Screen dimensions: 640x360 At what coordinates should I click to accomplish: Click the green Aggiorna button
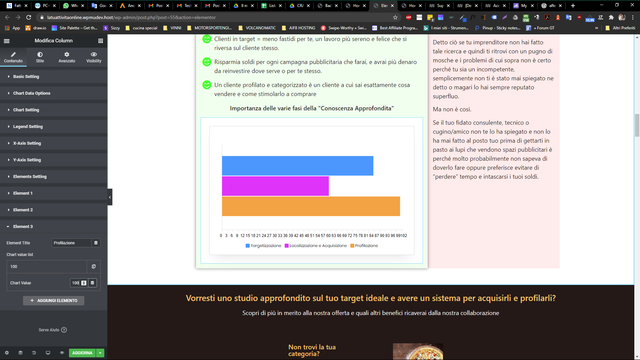point(82,353)
